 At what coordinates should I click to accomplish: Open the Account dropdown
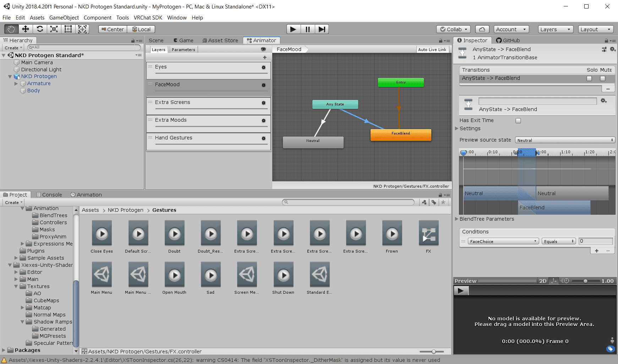pos(511,29)
